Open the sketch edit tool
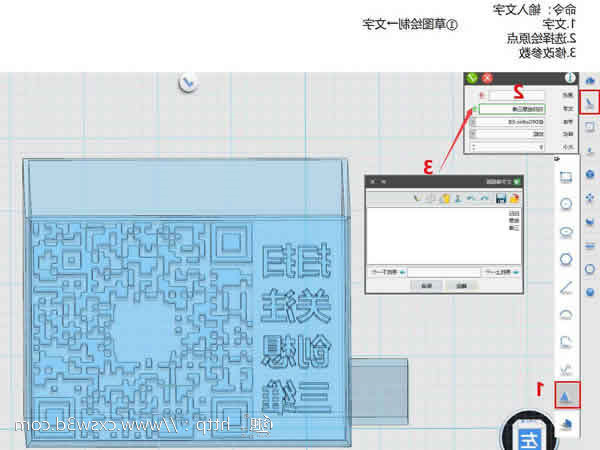 590,126
